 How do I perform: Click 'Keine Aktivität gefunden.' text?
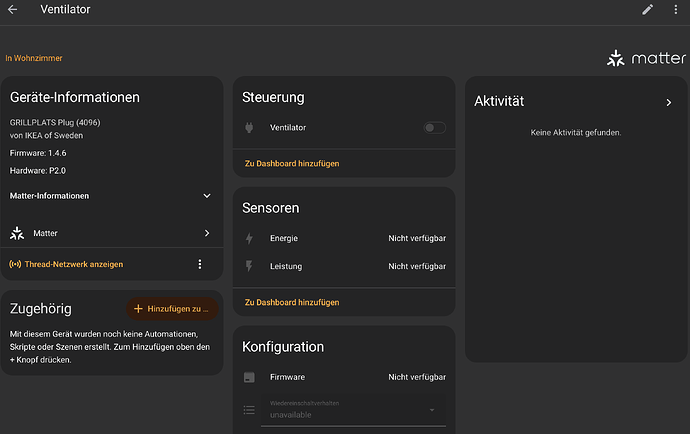(576, 132)
